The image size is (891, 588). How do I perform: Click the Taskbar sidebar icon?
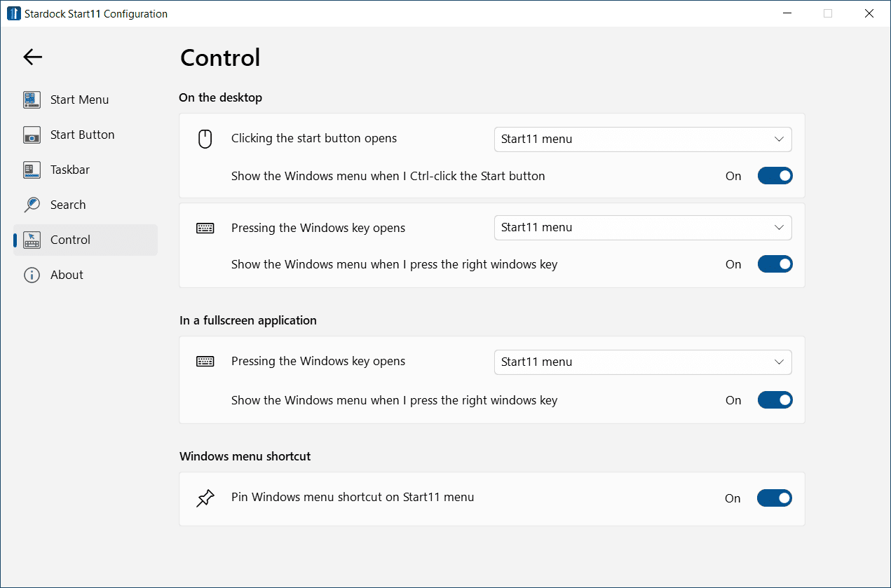(x=32, y=170)
